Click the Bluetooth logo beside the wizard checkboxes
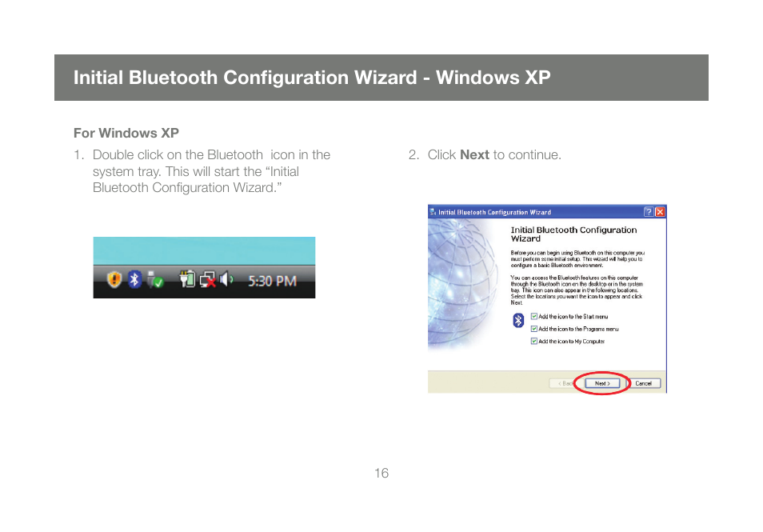Viewport: 763px width, 532px height. pos(518,320)
